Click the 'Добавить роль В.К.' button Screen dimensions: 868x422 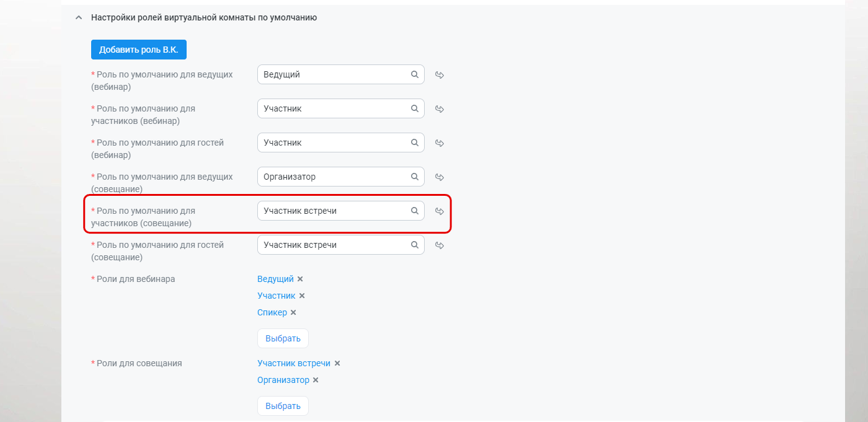(x=139, y=50)
